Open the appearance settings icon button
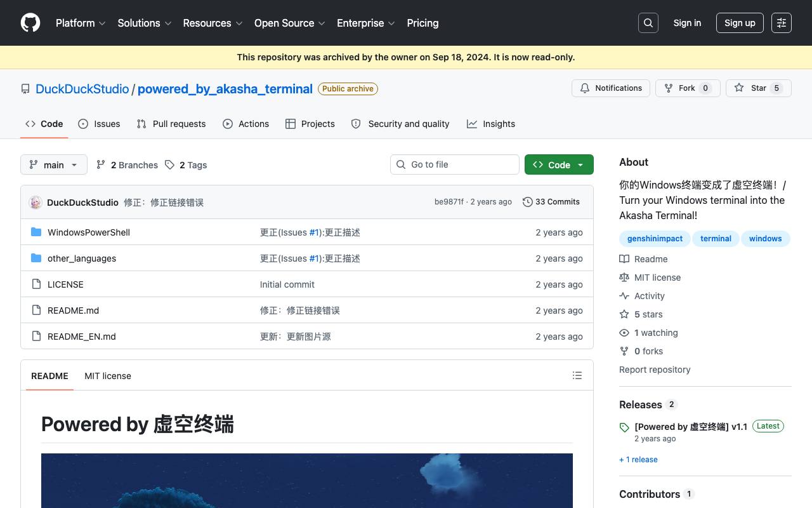The image size is (812, 508). [x=782, y=23]
